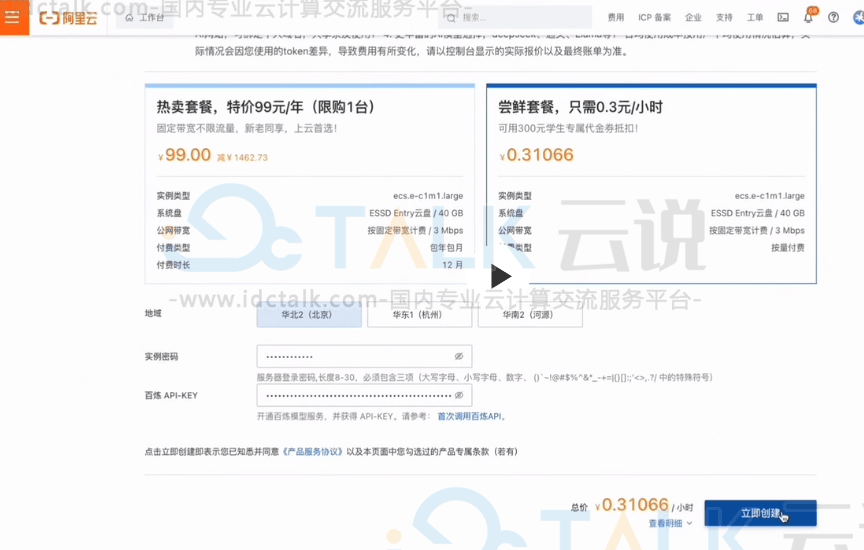
Task: Focus the top search box
Action: [515, 18]
